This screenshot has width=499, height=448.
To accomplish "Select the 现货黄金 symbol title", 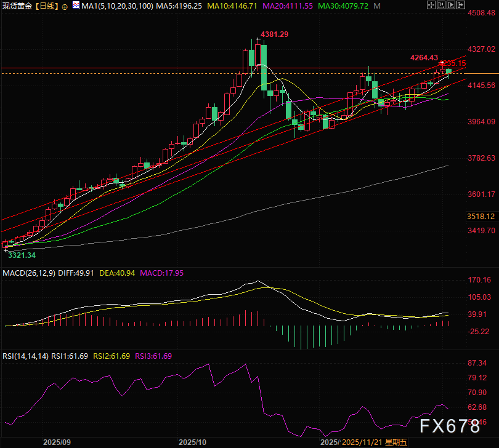I will click(x=17, y=6).
